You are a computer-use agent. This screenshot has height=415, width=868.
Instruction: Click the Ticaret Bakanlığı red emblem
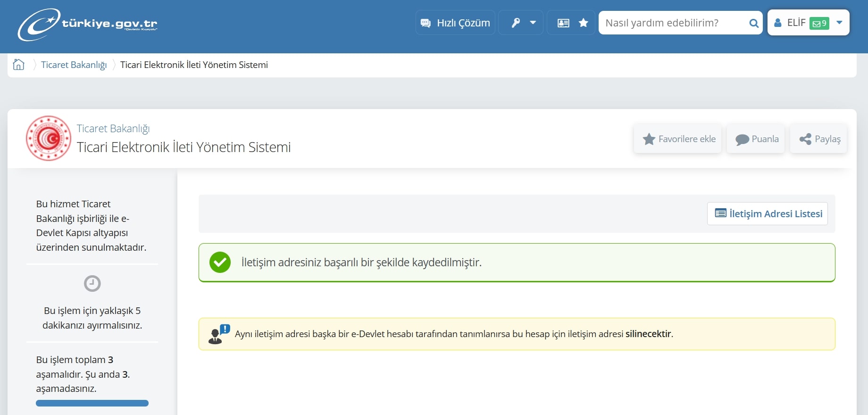pyautogui.click(x=49, y=138)
